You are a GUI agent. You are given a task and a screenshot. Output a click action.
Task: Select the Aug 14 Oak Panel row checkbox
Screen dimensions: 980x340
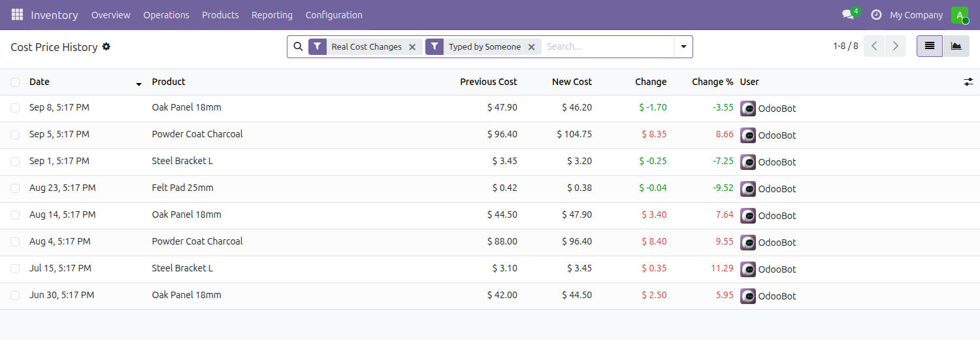click(x=15, y=215)
